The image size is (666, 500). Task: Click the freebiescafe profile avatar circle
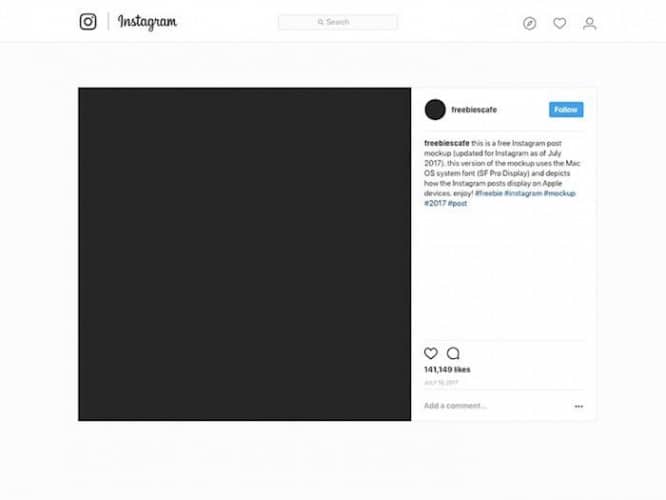coord(435,110)
